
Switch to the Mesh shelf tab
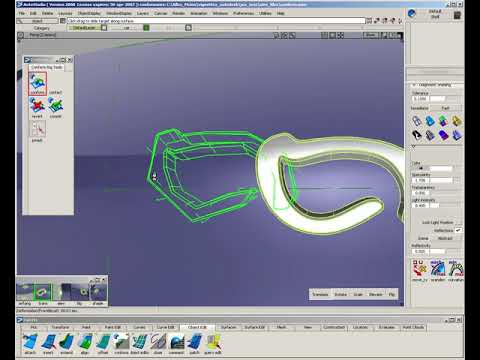[x=282, y=327]
